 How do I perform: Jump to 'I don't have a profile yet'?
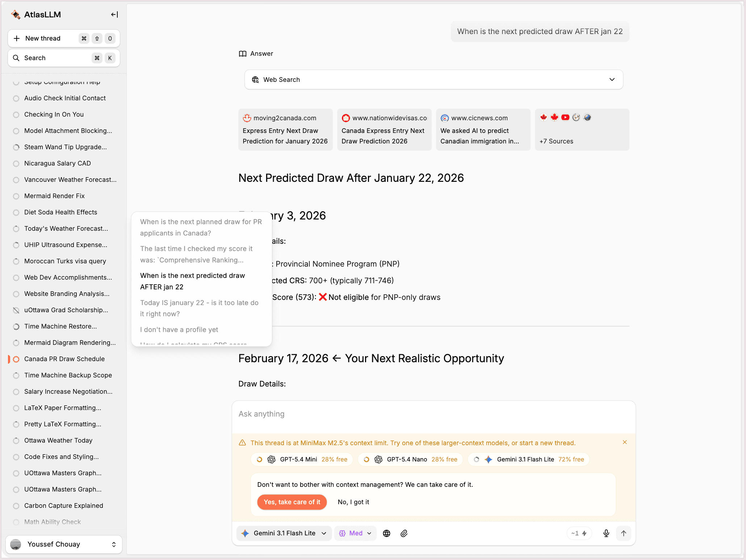(x=179, y=330)
